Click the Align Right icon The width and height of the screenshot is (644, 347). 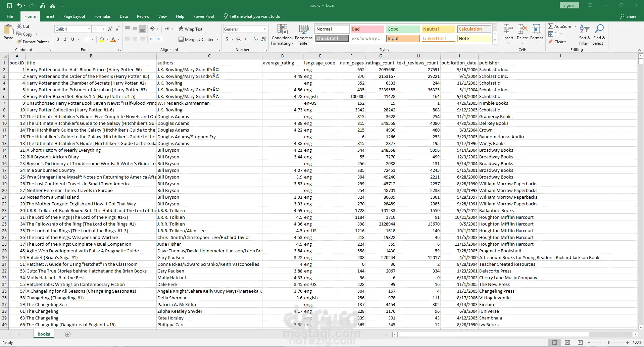pos(142,39)
